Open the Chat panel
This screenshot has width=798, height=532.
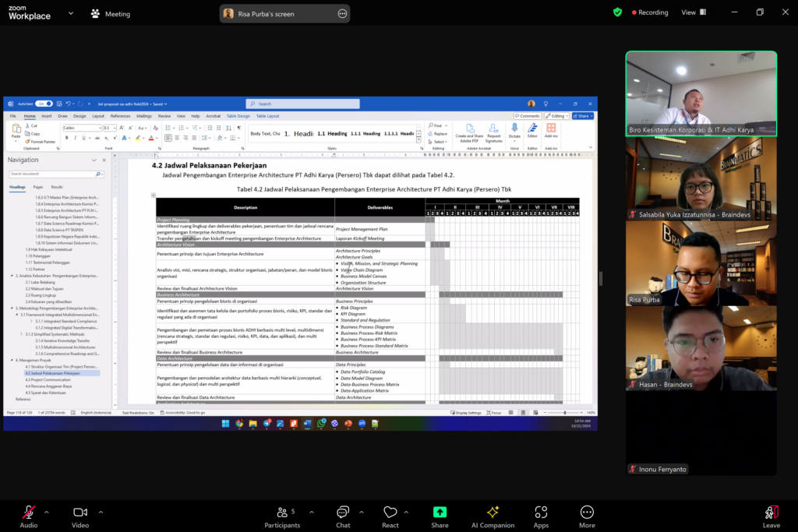(342, 513)
